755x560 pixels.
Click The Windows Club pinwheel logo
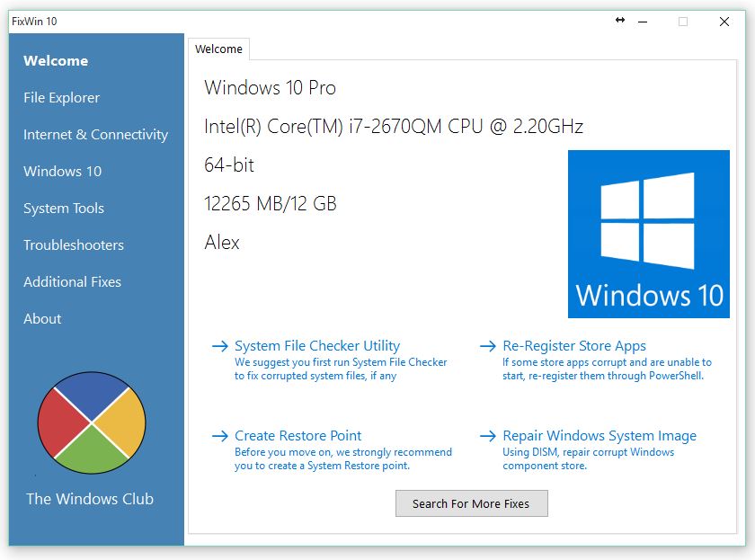click(x=90, y=422)
